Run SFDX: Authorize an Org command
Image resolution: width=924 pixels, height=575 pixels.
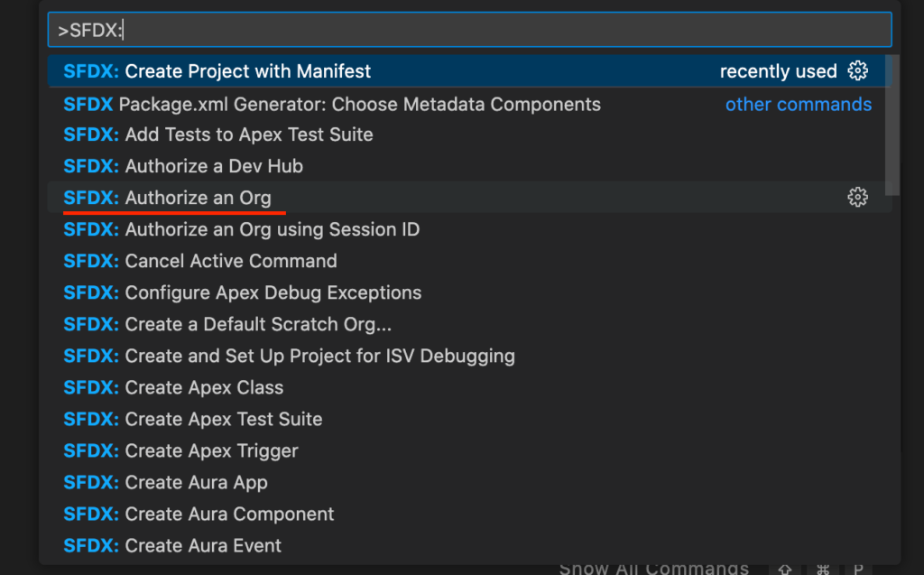[x=167, y=198]
